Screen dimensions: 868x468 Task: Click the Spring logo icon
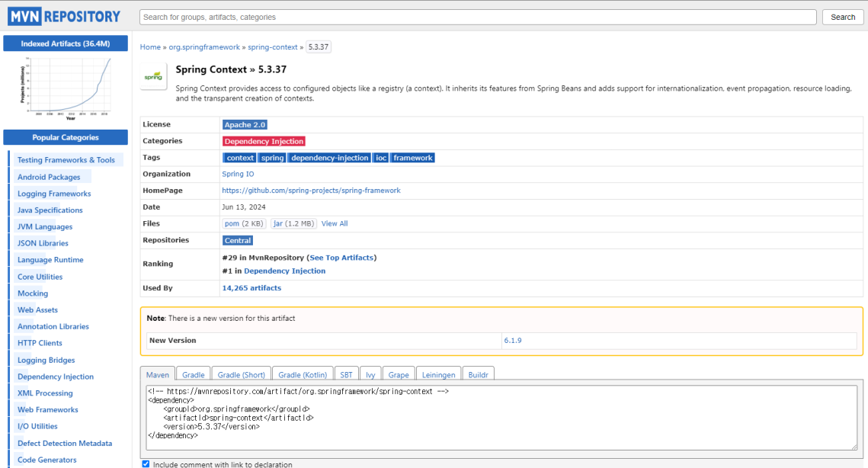(153, 76)
